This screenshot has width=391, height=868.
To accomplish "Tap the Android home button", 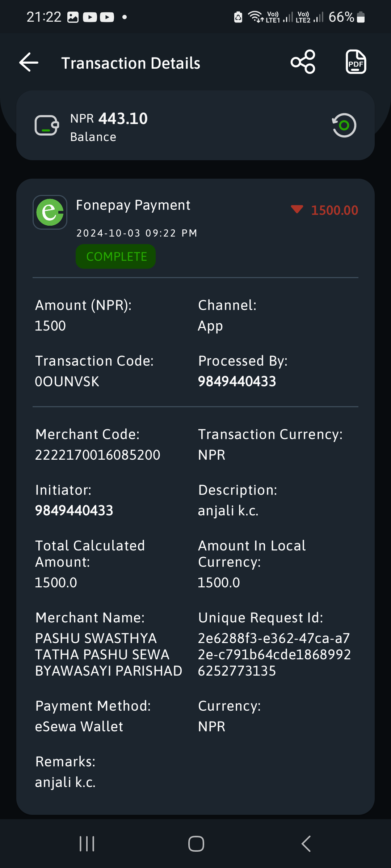I will click(196, 844).
